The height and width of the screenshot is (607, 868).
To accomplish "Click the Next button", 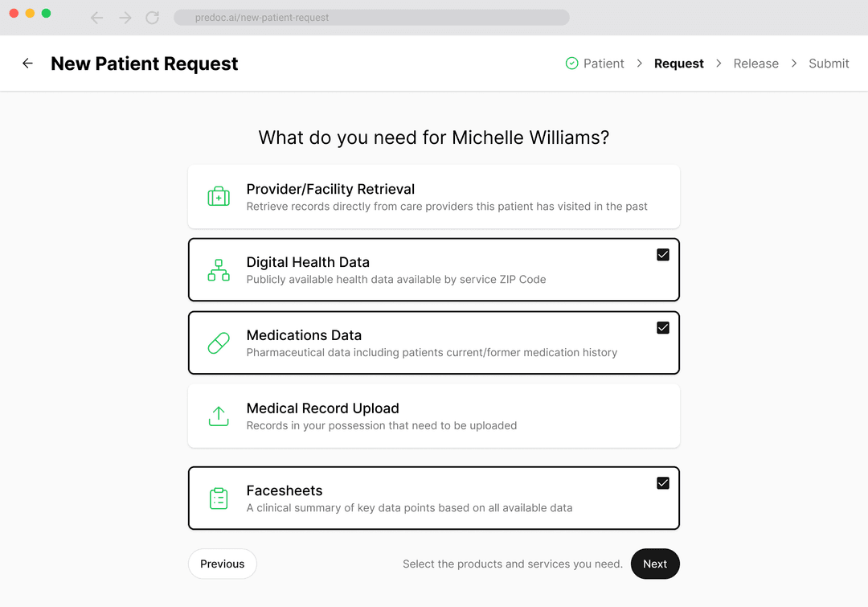I will coord(655,564).
